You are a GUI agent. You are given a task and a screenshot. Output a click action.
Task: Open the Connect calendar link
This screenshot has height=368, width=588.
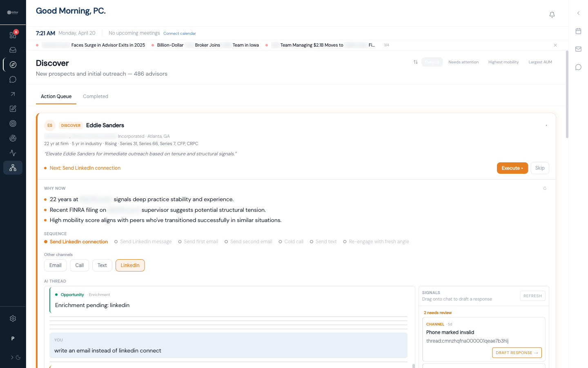point(179,33)
